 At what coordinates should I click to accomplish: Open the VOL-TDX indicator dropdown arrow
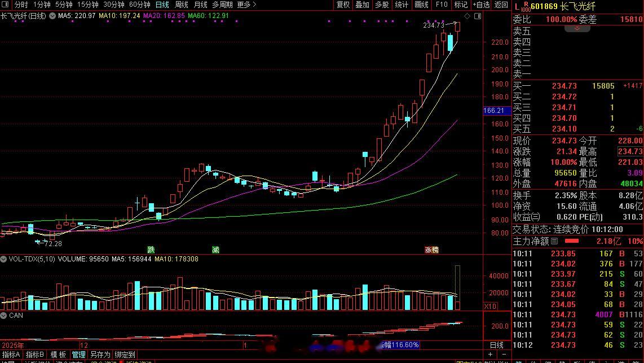point(4,259)
